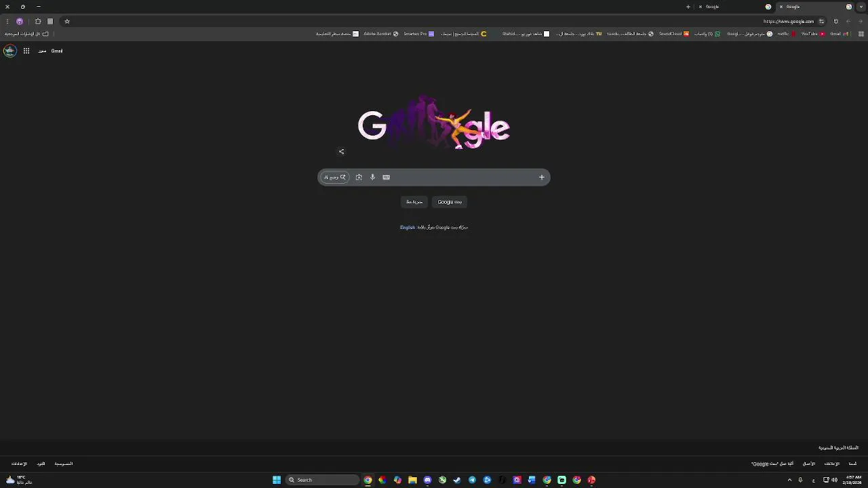Open the YouTube bookmark

click(x=813, y=34)
